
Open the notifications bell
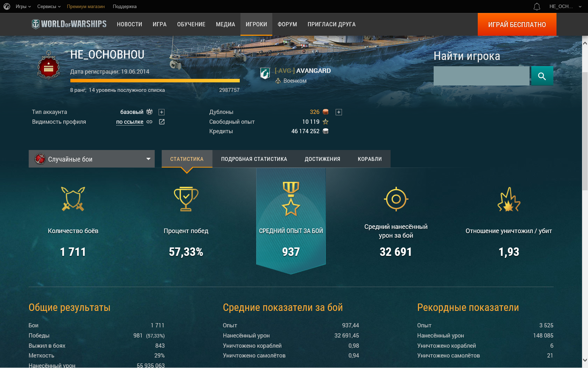coord(537,6)
